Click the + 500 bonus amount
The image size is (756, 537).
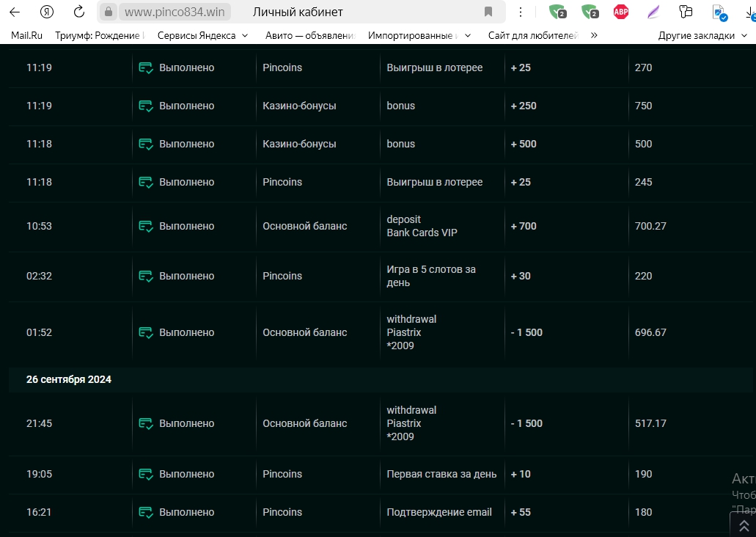(x=524, y=144)
